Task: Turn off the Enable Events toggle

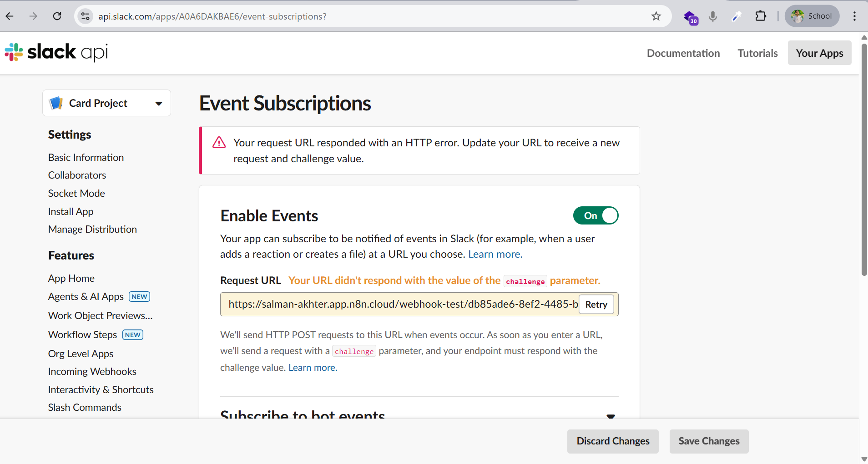Action: pos(595,215)
